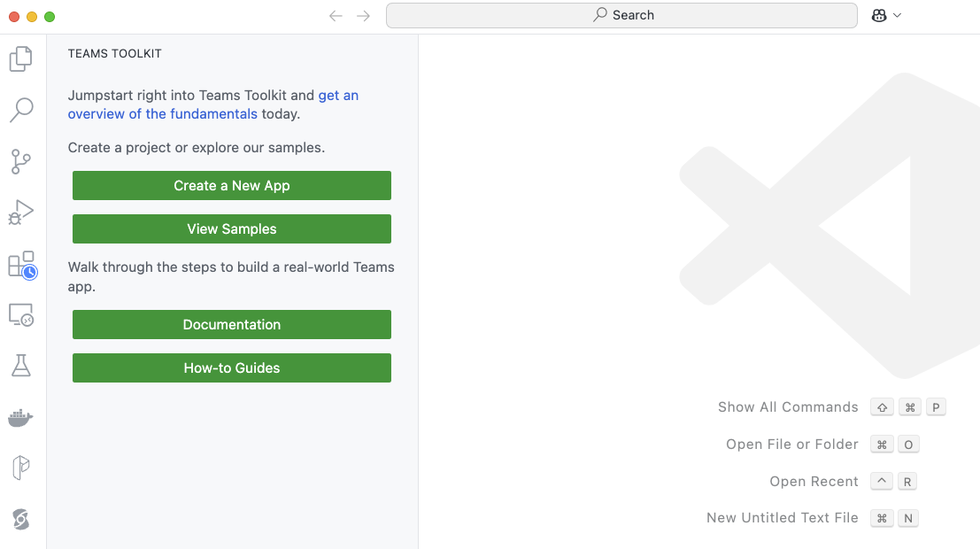Image resolution: width=980 pixels, height=549 pixels.
Task: Open the Source Control view
Action: click(20, 162)
